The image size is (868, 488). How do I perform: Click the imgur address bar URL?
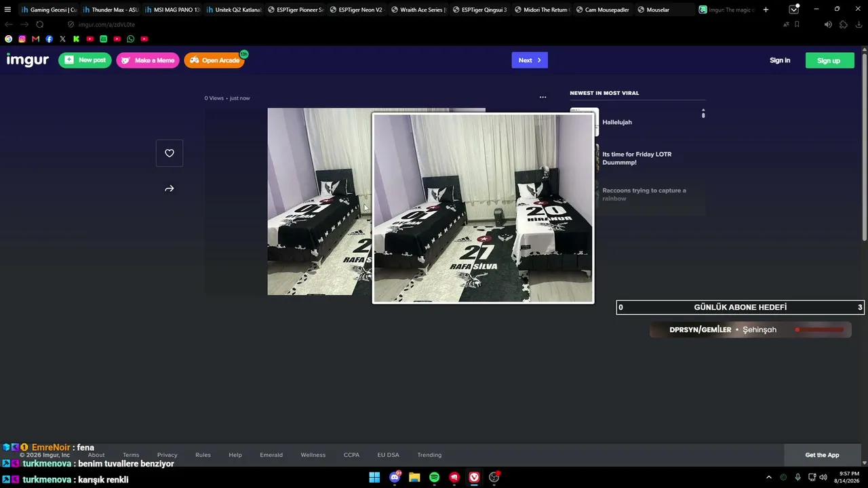pyautogui.click(x=106, y=24)
